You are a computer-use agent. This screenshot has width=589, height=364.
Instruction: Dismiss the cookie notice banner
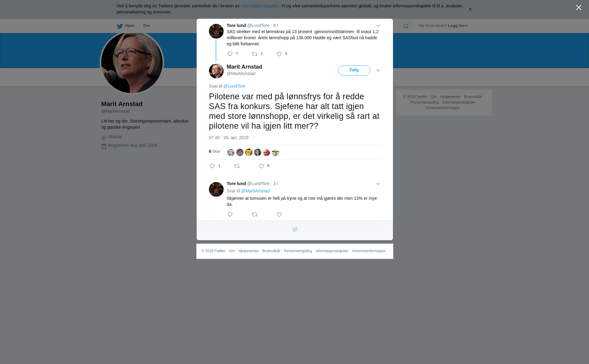pyautogui.click(x=470, y=9)
